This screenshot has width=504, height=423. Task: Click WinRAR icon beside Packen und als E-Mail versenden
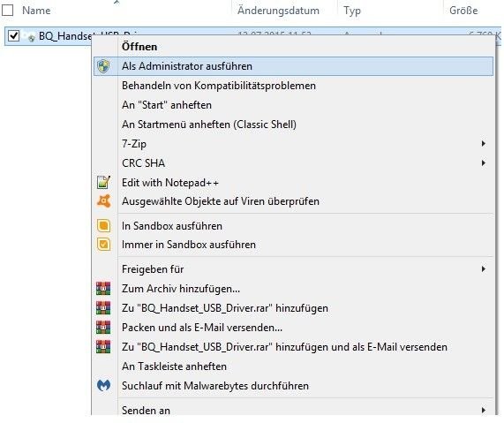(103, 328)
